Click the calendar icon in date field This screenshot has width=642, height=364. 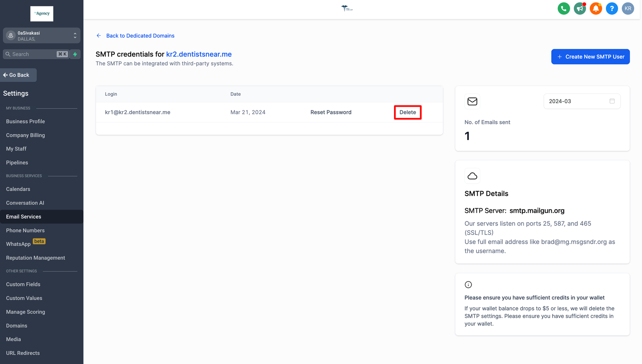point(612,101)
